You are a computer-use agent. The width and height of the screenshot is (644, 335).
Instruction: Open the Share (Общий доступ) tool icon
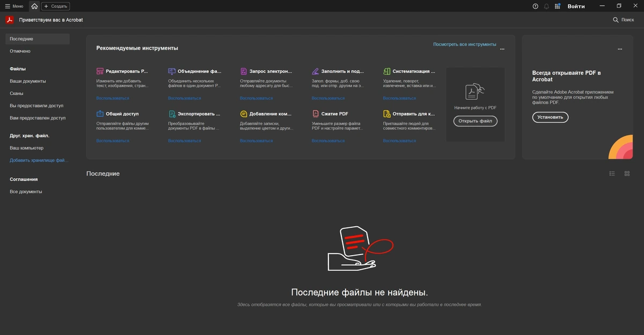(x=100, y=114)
